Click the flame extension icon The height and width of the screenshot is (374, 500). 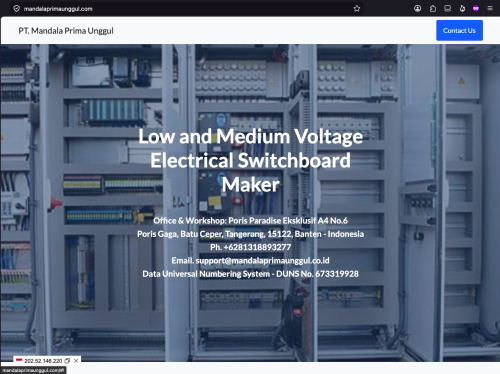(x=462, y=9)
